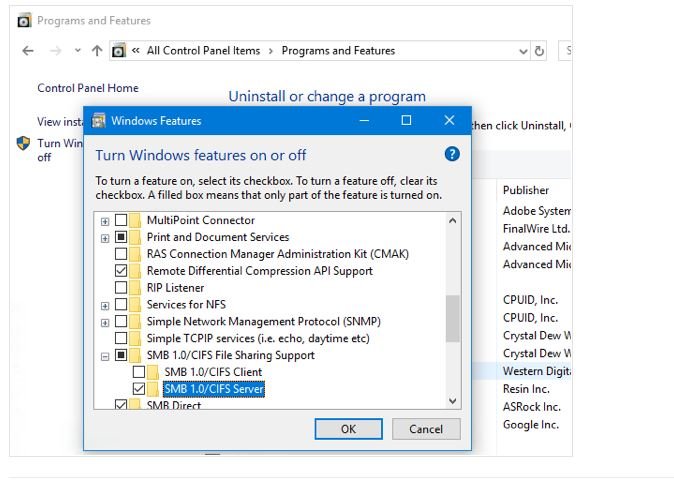Click All Control Panel Items in breadcrumb
Image resolution: width=674 pixels, height=484 pixels.
pyautogui.click(x=203, y=51)
